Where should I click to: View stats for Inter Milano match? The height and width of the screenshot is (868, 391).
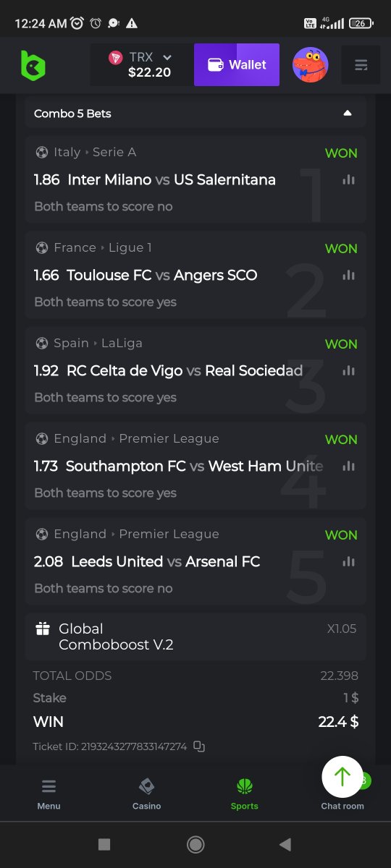click(348, 179)
